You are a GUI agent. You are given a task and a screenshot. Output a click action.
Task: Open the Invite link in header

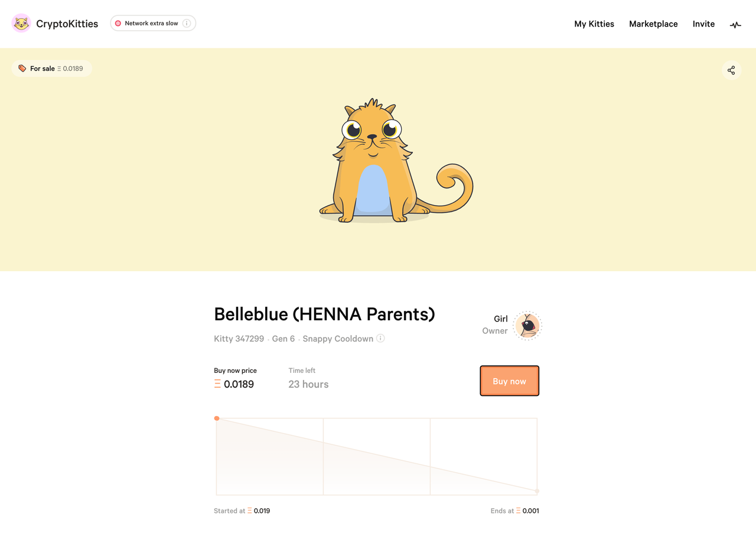[x=703, y=24]
